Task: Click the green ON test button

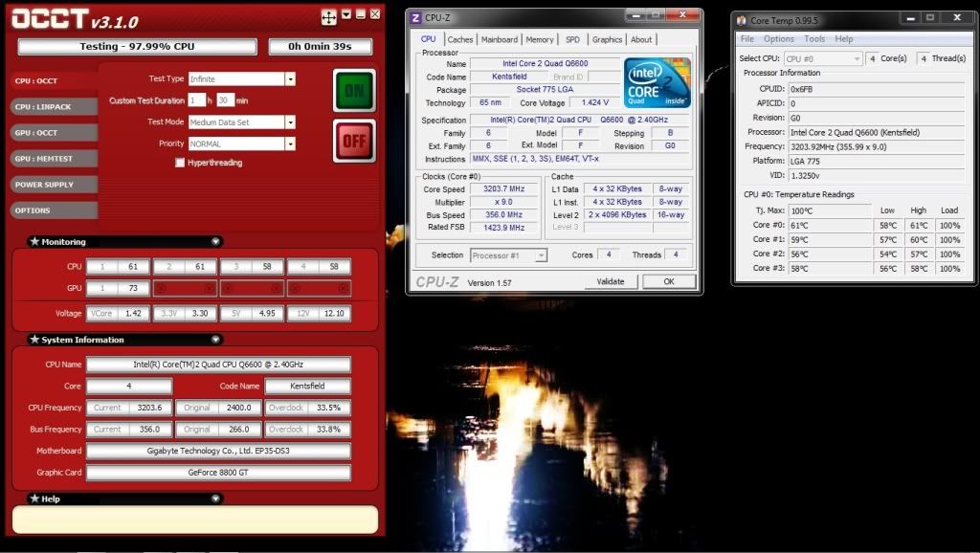Action: (x=354, y=91)
